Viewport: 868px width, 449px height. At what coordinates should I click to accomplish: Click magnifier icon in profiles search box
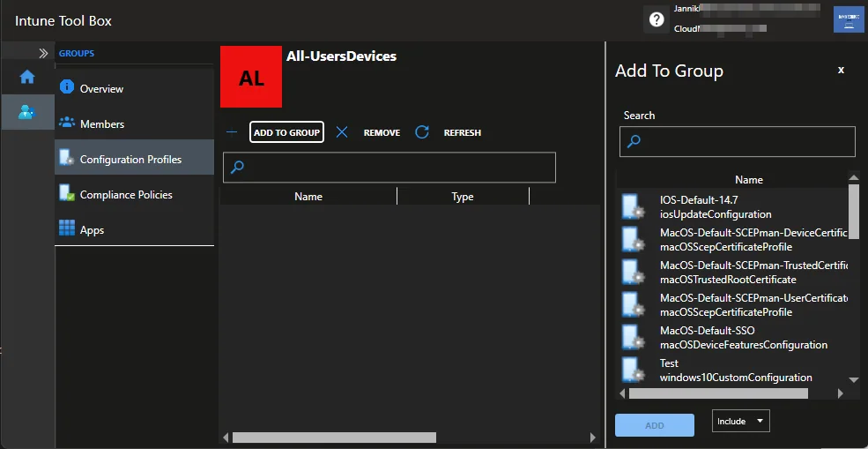(237, 167)
